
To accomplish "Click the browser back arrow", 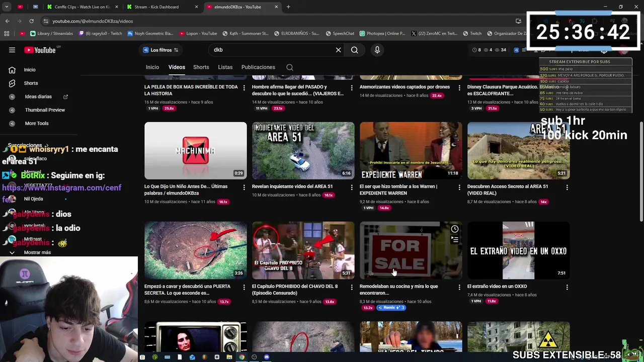I will point(8,21).
